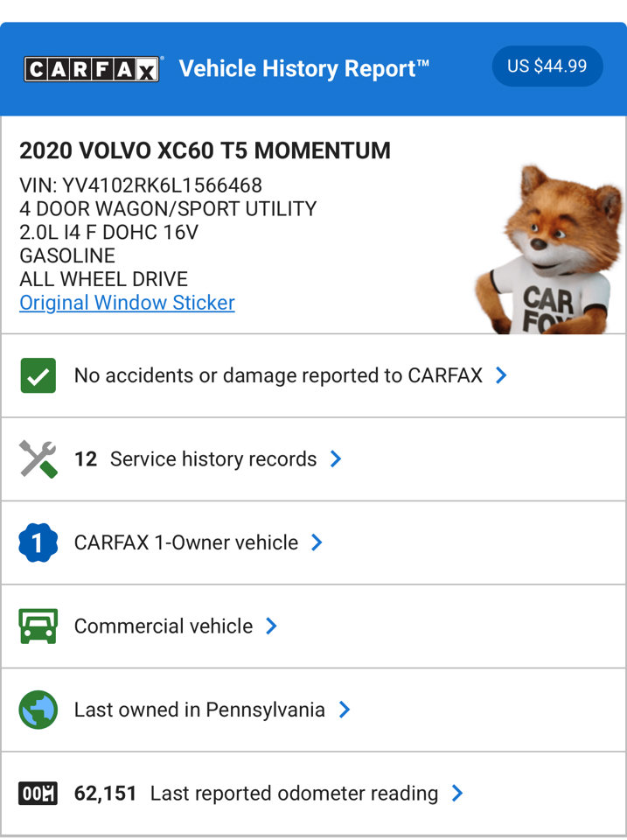Screen dimensions: 627x840
Task: Click the odometer reading icon
Action: click(x=37, y=793)
